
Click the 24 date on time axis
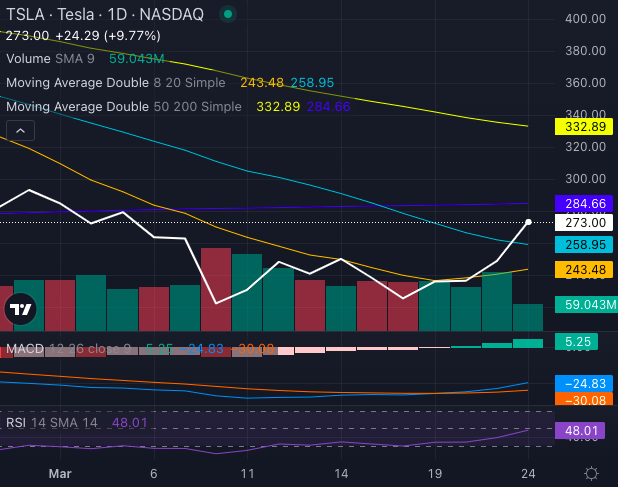528,473
